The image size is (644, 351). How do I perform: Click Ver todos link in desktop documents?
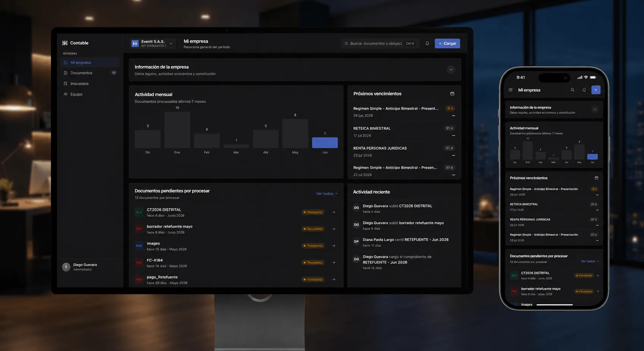327,194
